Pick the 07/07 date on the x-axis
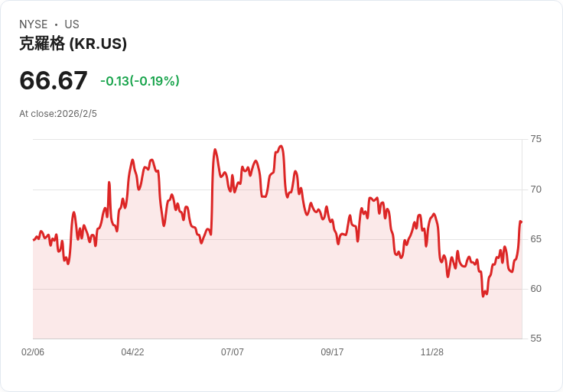The width and height of the screenshot is (563, 392). coord(233,352)
